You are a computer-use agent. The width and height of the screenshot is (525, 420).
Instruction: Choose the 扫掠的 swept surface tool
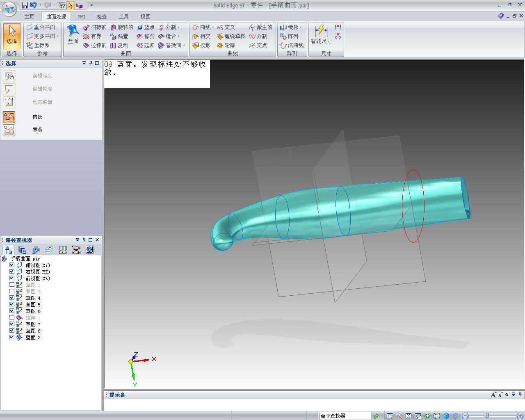click(x=95, y=27)
